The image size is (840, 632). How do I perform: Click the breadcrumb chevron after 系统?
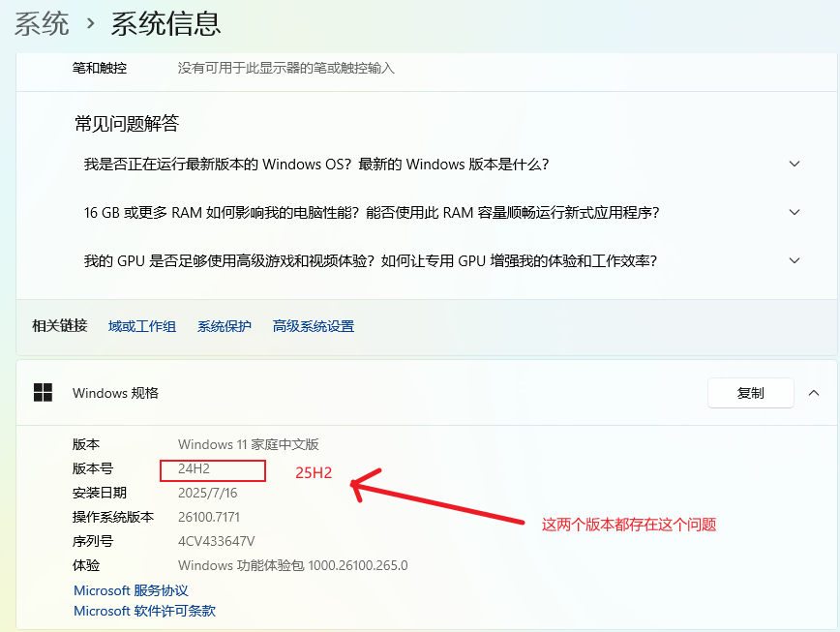click(x=91, y=23)
